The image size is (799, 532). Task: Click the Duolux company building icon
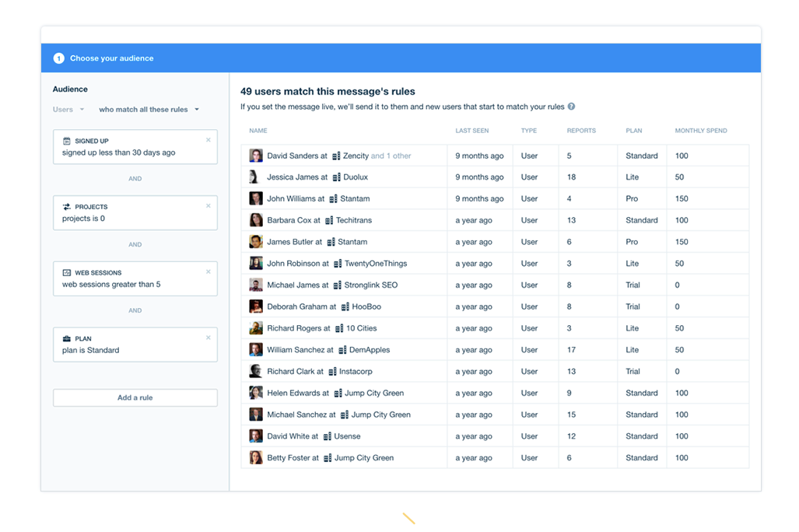pyautogui.click(x=336, y=177)
